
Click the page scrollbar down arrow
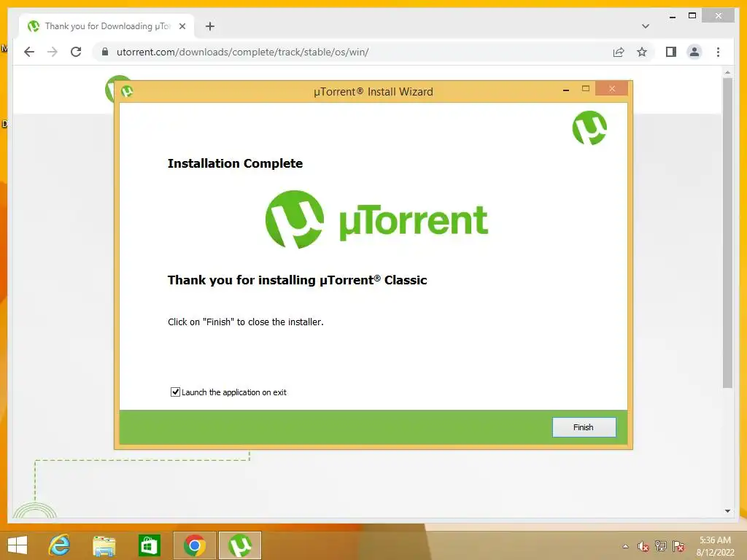[727, 511]
